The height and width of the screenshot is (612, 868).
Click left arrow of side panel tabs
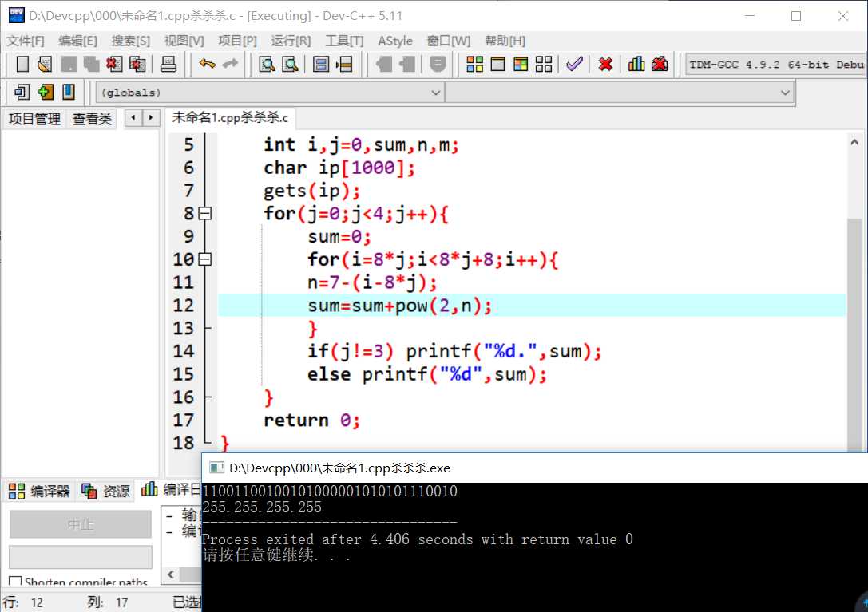[x=133, y=118]
